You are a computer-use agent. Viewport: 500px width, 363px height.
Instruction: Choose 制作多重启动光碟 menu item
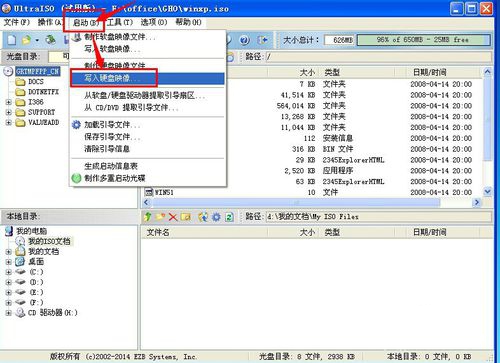115,178
